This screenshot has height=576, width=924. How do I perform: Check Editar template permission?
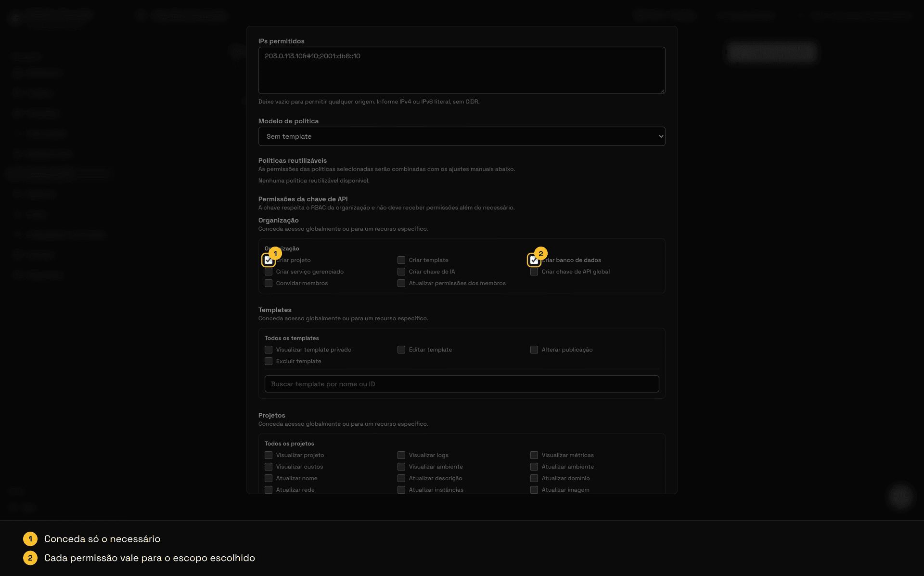[401, 350]
